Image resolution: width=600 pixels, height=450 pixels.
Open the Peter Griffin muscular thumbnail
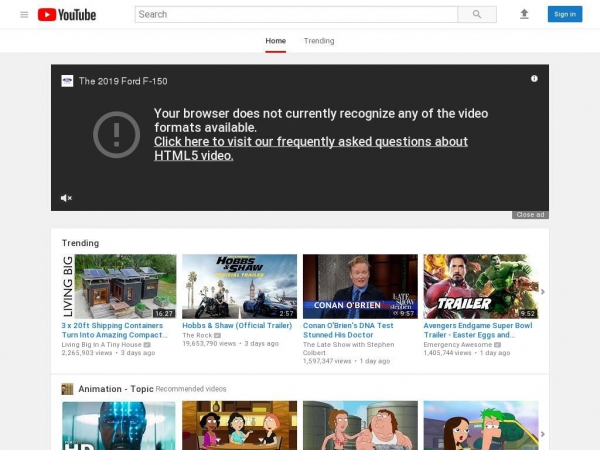click(x=360, y=426)
